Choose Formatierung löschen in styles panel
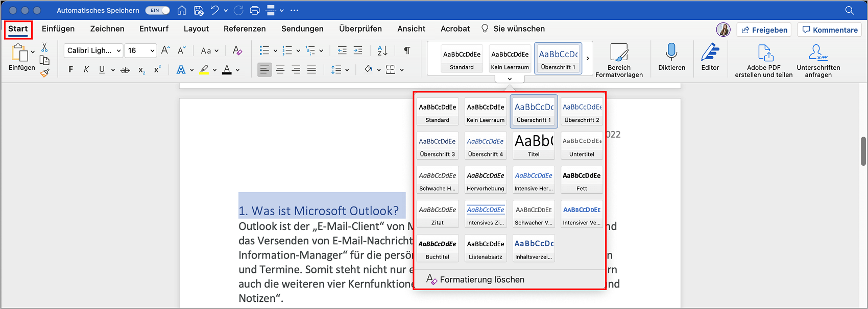Viewport: 868px width, 309px height. [x=475, y=279]
